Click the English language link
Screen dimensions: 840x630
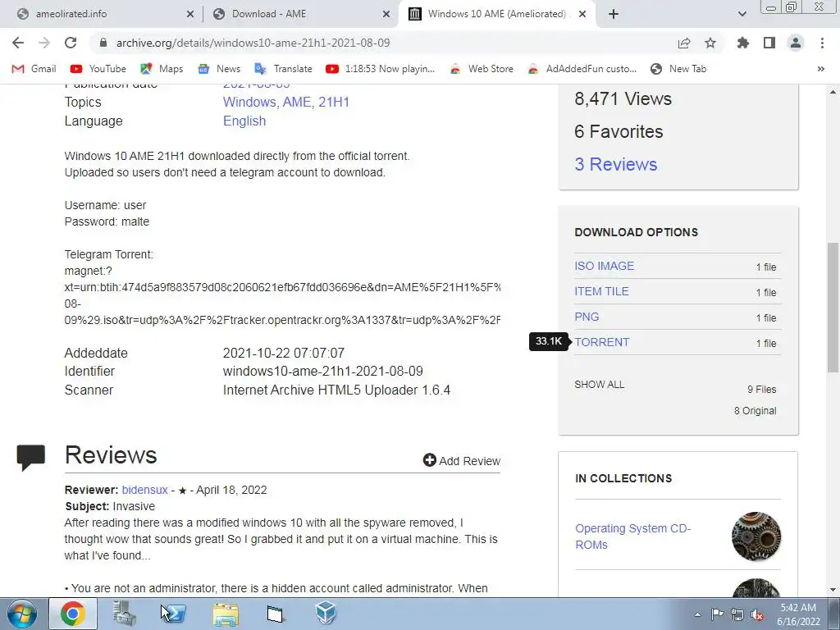(244, 121)
